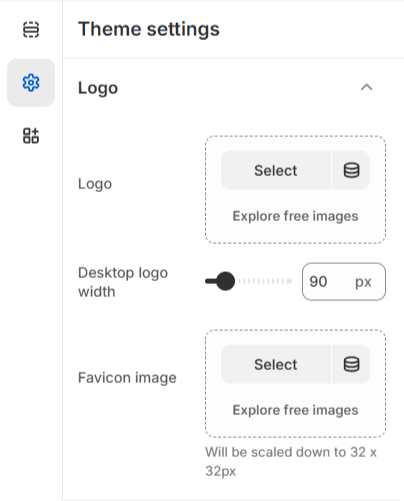Open Explore free images under Logo
The height and width of the screenshot is (501, 404).
pos(295,216)
